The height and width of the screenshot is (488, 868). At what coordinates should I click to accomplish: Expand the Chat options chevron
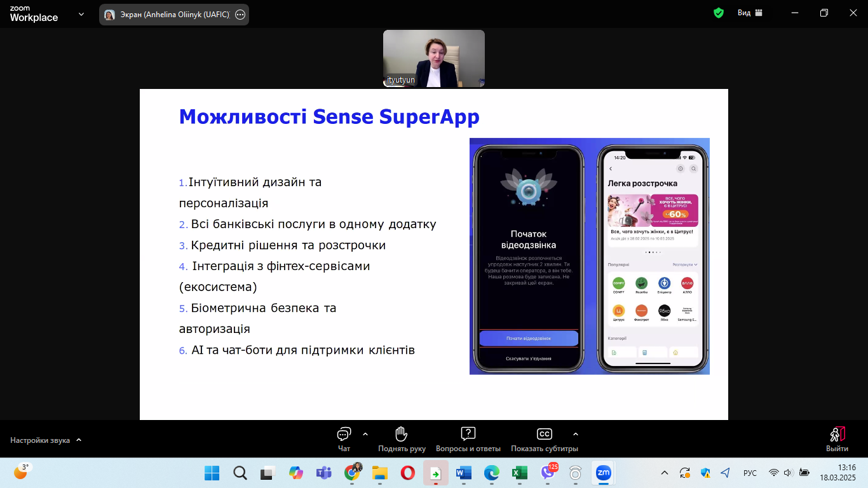[x=365, y=434]
